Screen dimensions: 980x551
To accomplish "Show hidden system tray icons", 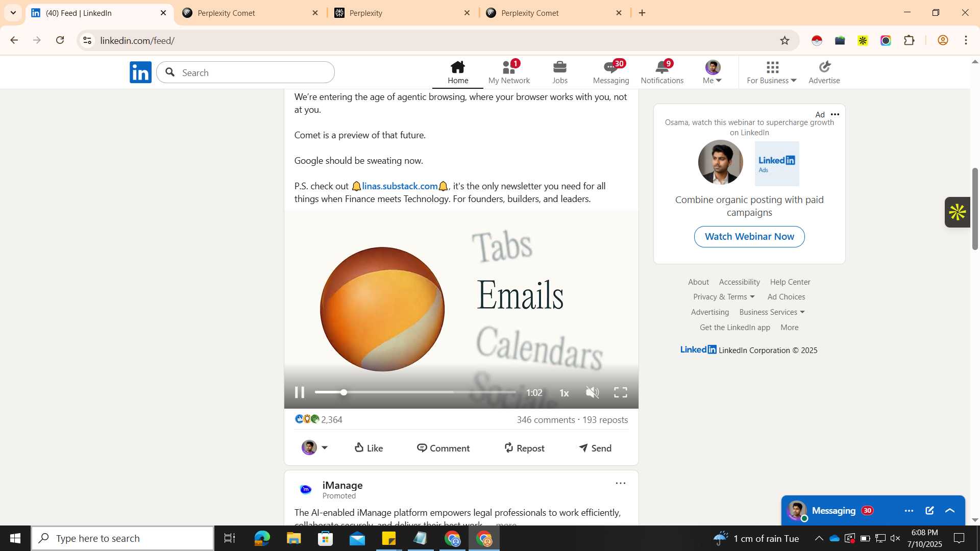I will [819, 538].
